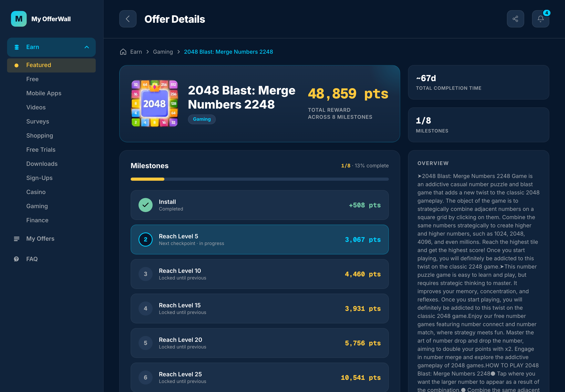This screenshot has width=565, height=392.
Task: Click the 13% complete text
Action: tap(372, 166)
